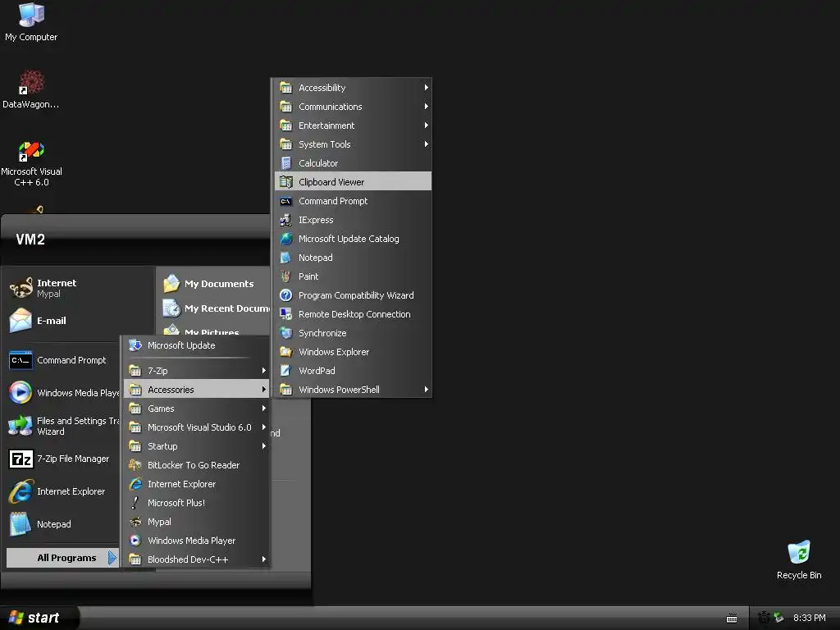Screen dimensions: 840x630
Task: Expand the System Tools submenu arrow
Action: tap(426, 144)
